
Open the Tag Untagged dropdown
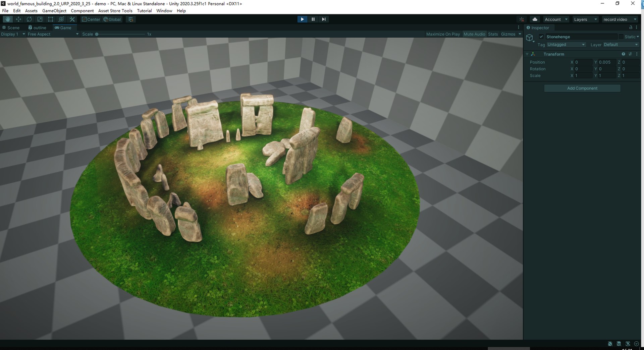(566, 45)
